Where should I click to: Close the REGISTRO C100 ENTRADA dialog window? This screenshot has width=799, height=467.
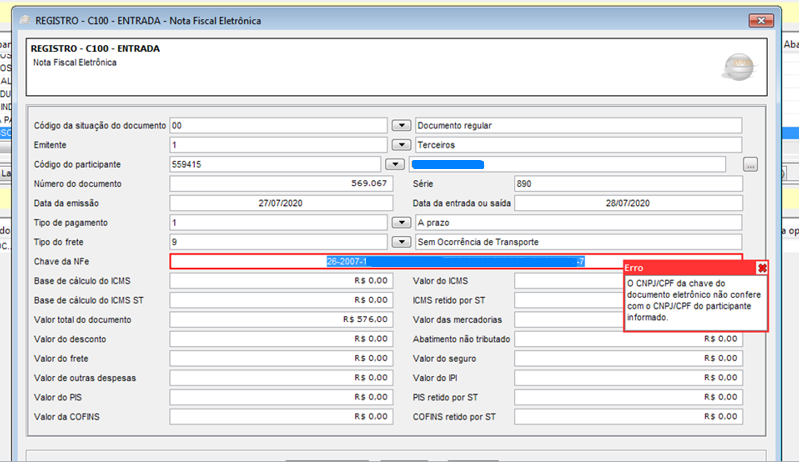[x=761, y=20]
